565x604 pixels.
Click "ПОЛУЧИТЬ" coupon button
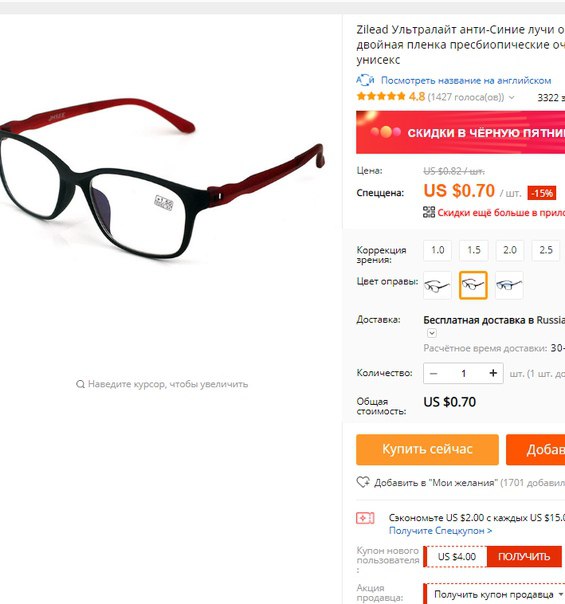tap(524, 556)
